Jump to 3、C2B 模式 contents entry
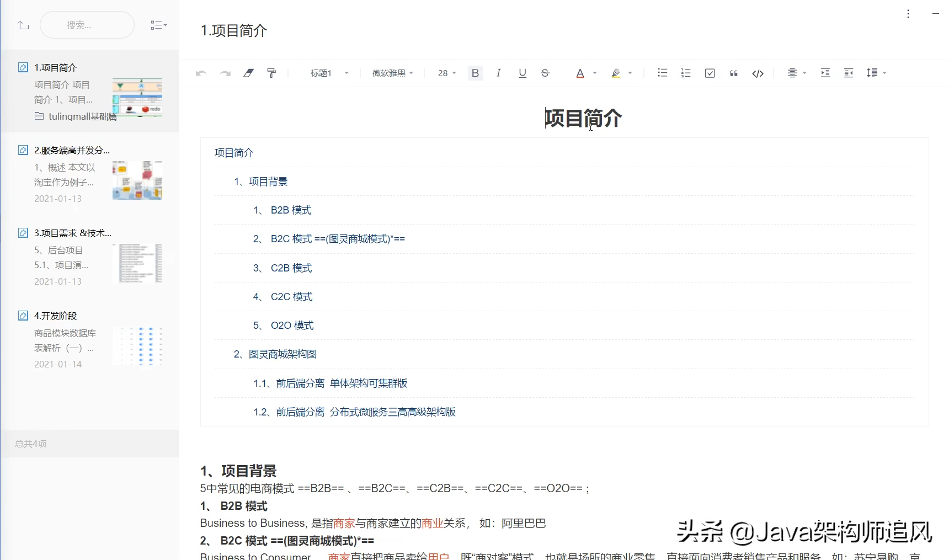Viewport: 949px width, 560px height. coord(282,268)
